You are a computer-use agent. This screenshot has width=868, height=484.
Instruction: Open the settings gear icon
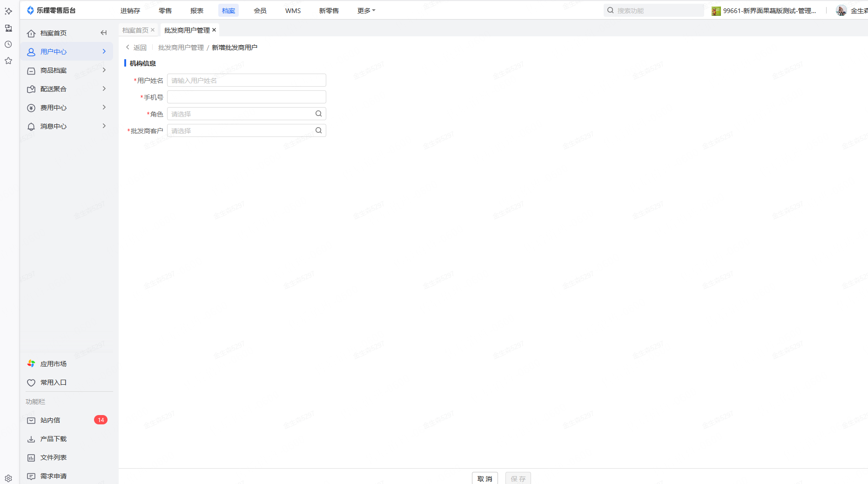click(8, 478)
